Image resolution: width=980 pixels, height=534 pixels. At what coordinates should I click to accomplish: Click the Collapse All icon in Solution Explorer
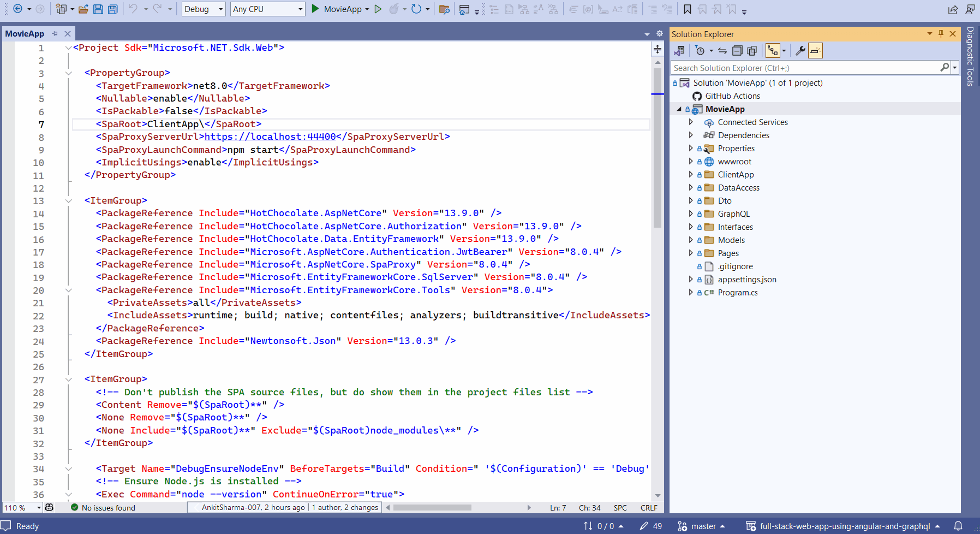pyautogui.click(x=737, y=51)
